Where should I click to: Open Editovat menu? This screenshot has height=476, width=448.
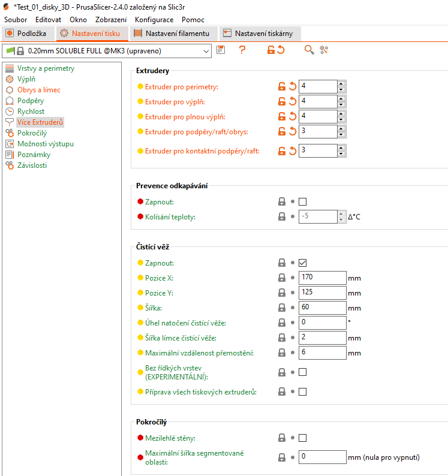(x=48, y=20)
